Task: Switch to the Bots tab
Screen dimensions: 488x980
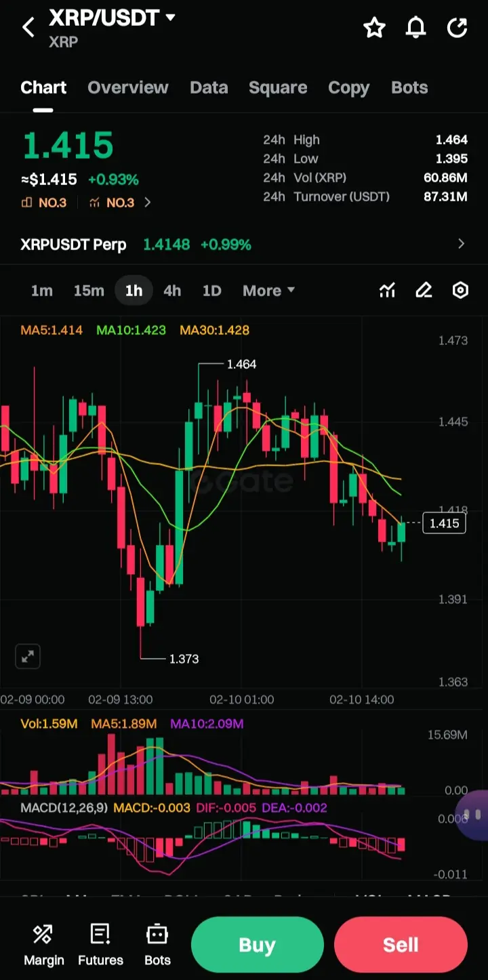Action: pyautogui.click(x=409, y=87)
